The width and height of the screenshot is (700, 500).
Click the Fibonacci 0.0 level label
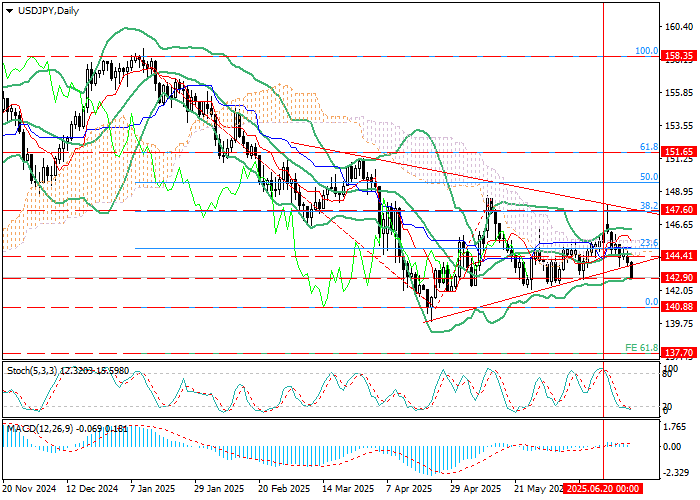pos(652,302)
